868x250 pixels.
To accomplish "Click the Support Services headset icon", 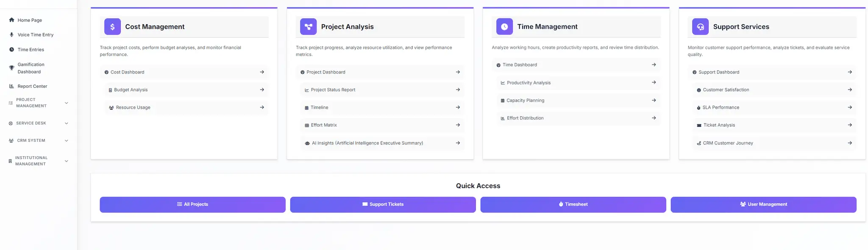I will point(701,27).
